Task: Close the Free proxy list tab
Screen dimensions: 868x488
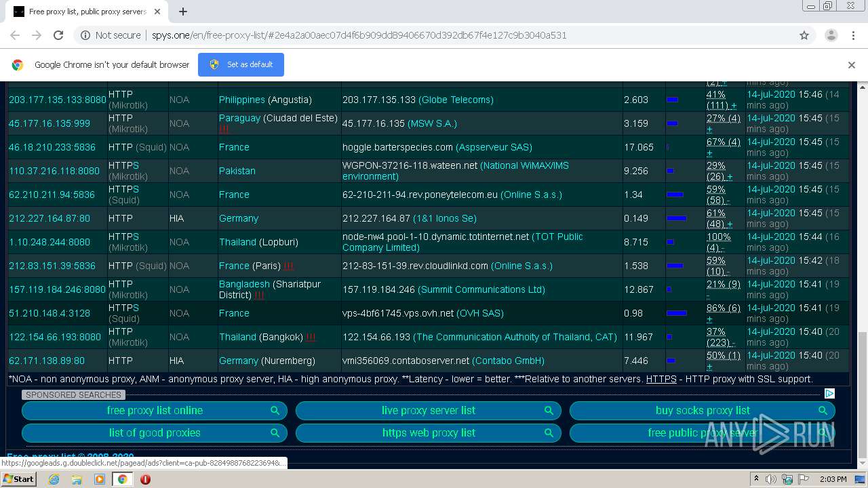Action: coord(157,12)
